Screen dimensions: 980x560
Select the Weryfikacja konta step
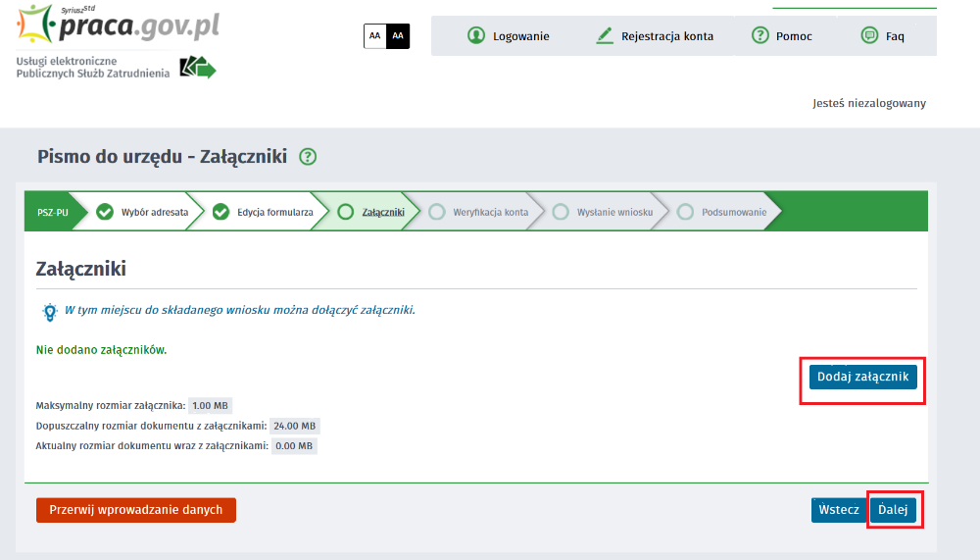coord(479,212)
